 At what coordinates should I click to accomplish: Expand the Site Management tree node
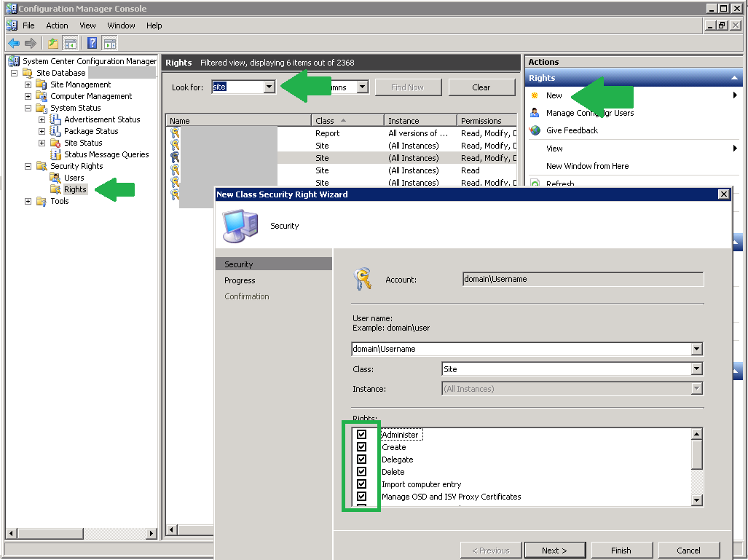click(x=27, y=84)
